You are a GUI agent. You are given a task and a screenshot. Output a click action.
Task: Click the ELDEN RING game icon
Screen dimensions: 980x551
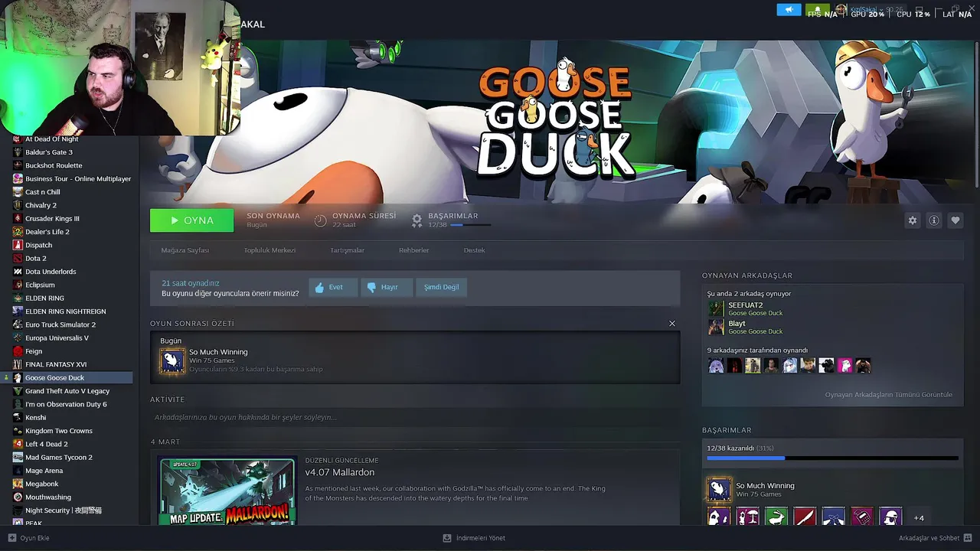tap(18, 298)
